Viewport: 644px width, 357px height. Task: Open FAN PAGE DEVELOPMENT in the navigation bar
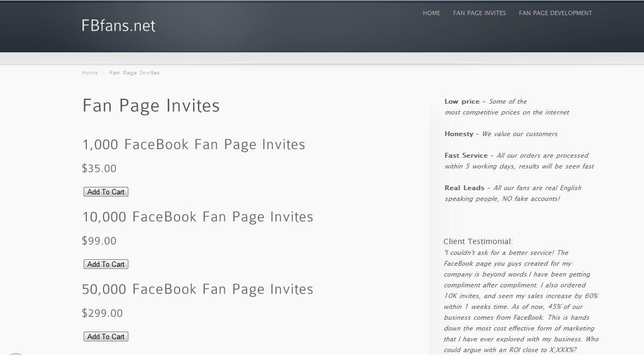[x=555, y=13]
